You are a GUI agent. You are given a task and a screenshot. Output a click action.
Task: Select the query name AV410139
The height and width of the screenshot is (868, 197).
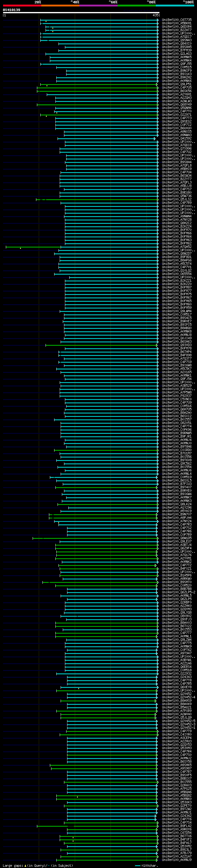11,10
